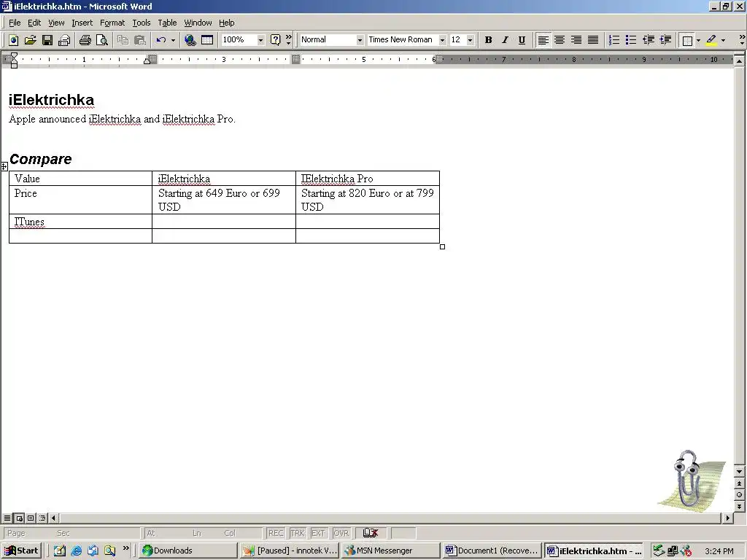747x560 pixels.
Task: Launch Internet Explorer from Quick Launch
Action: (76, 551)
